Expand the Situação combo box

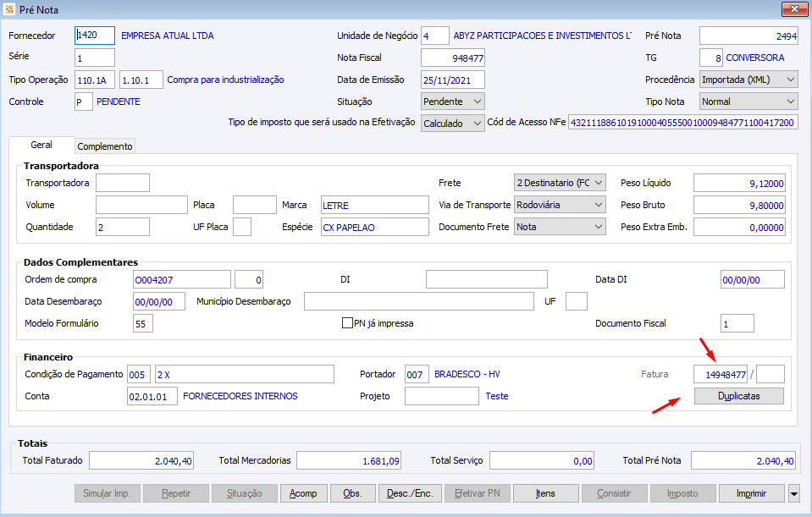point(453,102)
